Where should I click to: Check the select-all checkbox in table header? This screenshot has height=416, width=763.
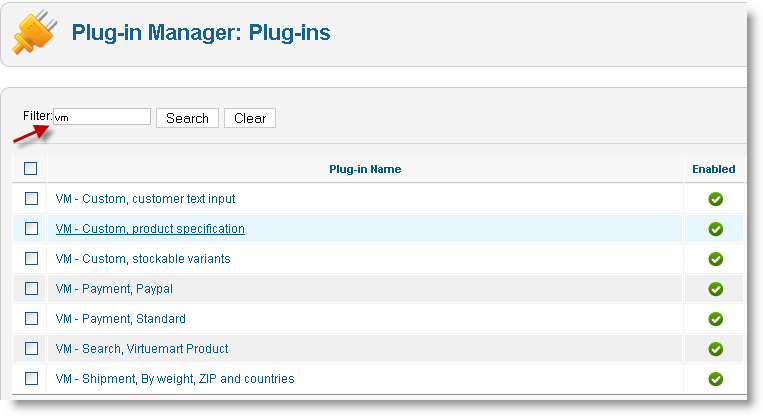[31, 169]
